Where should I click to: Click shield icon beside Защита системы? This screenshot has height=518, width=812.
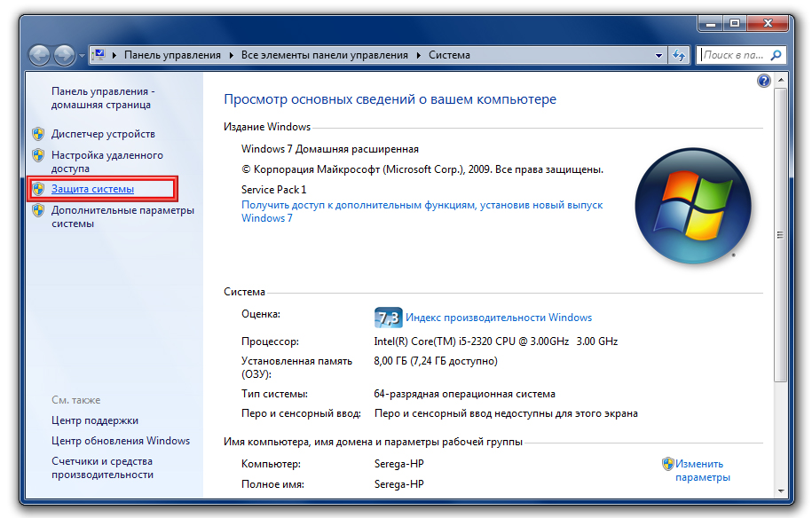tap(38, 190)
